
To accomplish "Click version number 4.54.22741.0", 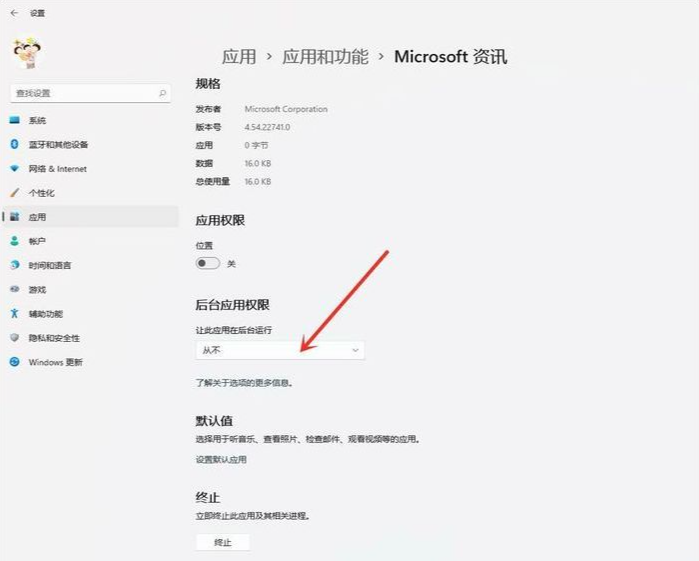I will [267, 127].
